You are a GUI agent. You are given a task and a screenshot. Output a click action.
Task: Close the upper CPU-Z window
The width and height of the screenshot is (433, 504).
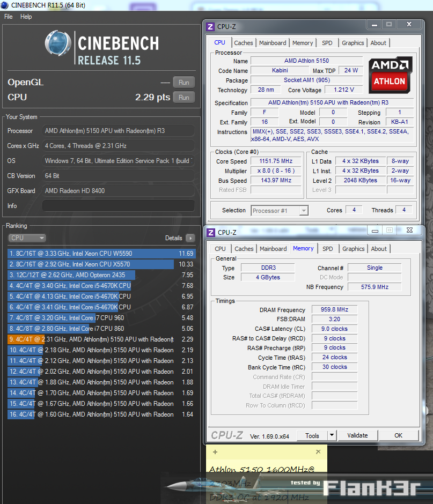click(x=409, y=25)
